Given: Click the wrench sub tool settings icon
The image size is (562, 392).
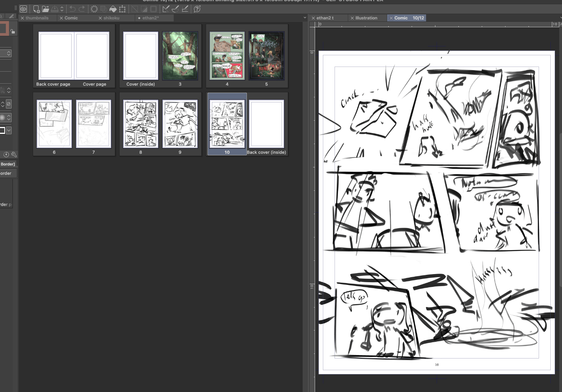Looking at the screenshot, I should click(x=14, y=155).
